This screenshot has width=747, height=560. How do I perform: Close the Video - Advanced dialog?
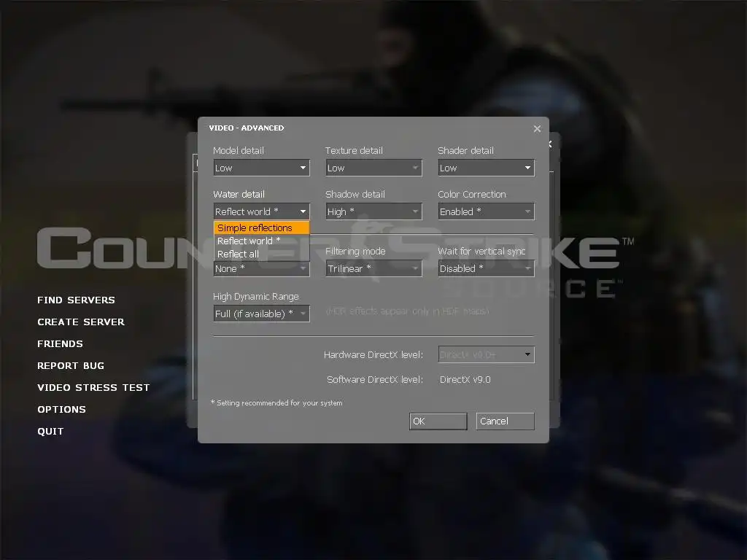537,128
